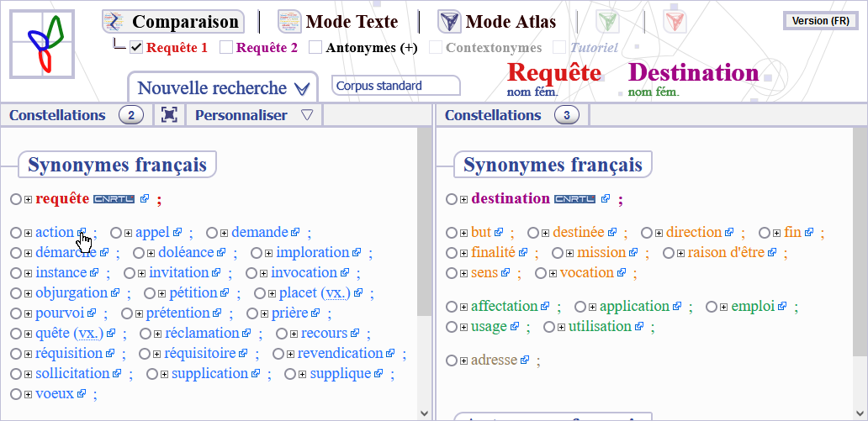Open external link icon beside vocation
The width and height of the screenshot is (868, 421).
(x=622, y=273)
